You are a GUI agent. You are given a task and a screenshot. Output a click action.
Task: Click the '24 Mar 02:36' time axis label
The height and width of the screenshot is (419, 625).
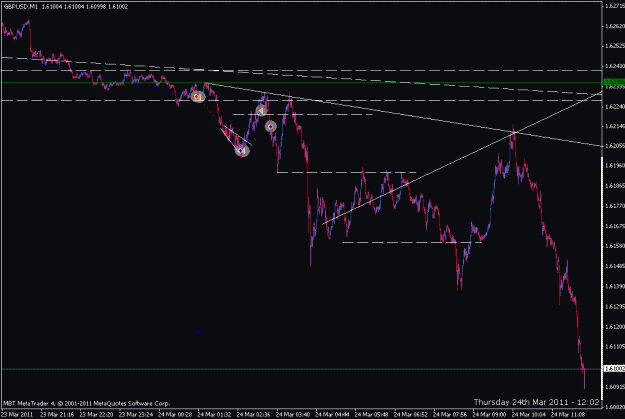254,415
